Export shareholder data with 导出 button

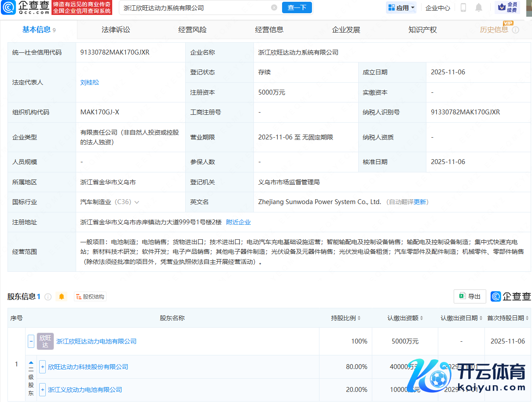[470, 296]
